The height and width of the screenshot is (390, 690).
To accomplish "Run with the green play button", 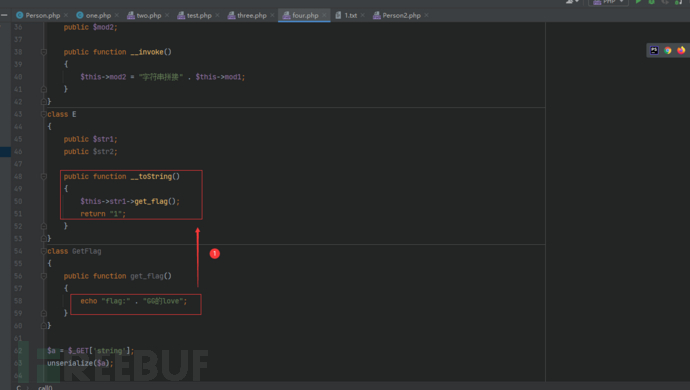I will click(638, 2).
